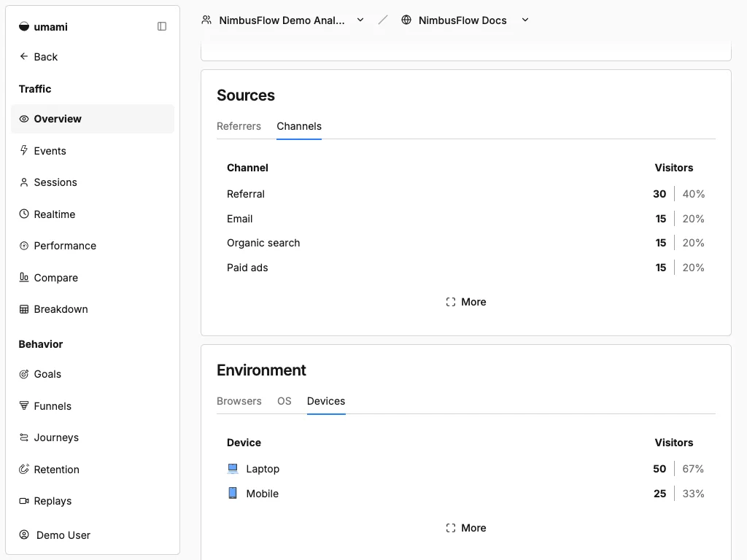747x560 pixels.
Task: Click the Compare chart icon
Action: pos(24,277)
